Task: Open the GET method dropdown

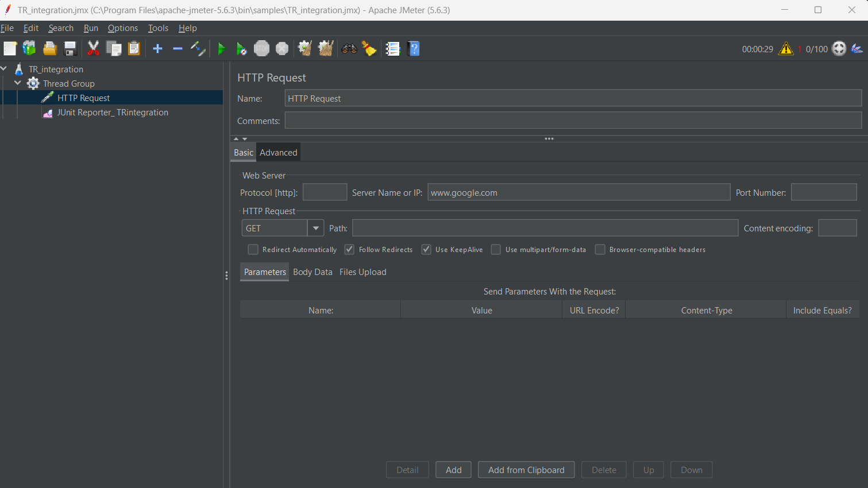Action: click(315, 228)
